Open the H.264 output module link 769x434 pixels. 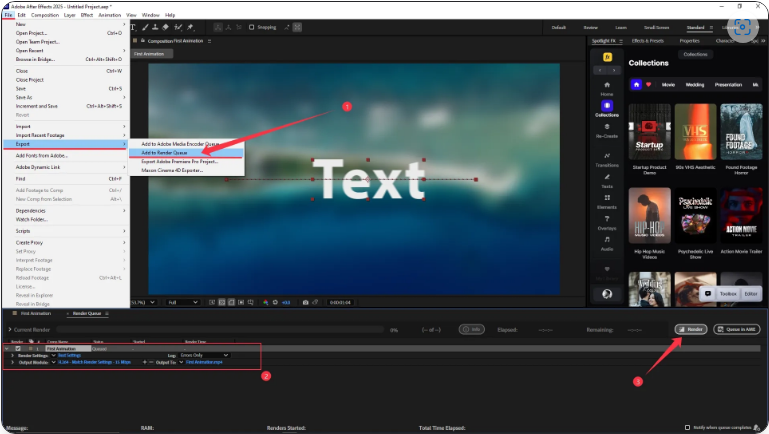[94, 362]
